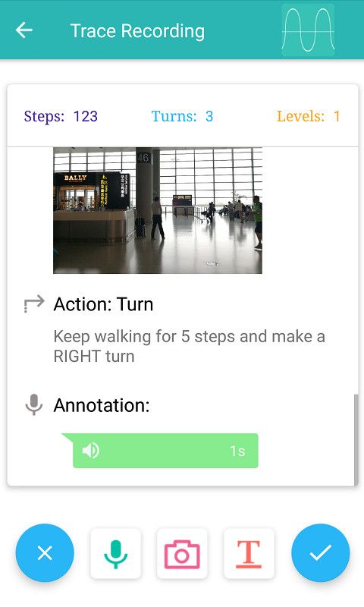
Task: Tap the Action: Turn heading
Action: pyautogui.click(x=103, y=304)
